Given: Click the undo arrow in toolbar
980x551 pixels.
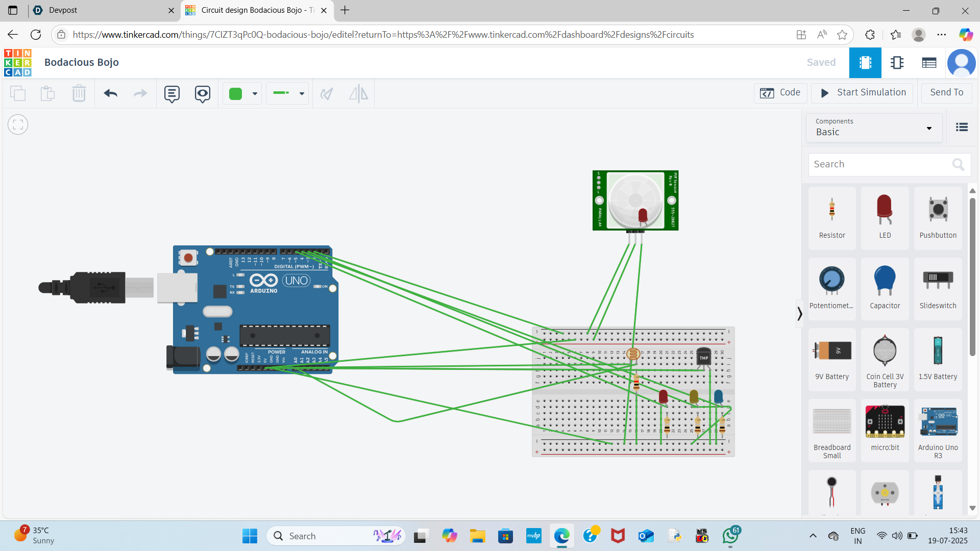Looking at the screenshot, I should tap(110, 93).
